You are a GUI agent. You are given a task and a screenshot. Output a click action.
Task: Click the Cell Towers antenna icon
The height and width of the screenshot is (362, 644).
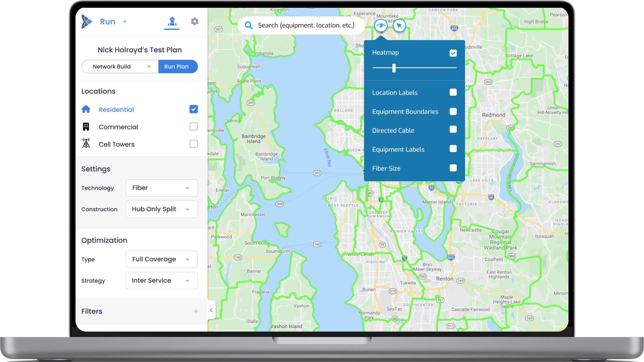point(86,143)
